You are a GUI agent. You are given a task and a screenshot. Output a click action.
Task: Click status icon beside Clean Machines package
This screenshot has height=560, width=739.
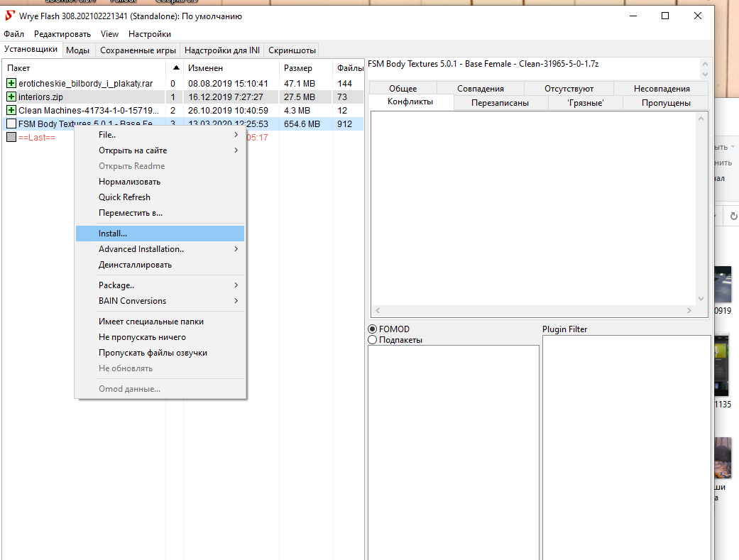(11, 110)
